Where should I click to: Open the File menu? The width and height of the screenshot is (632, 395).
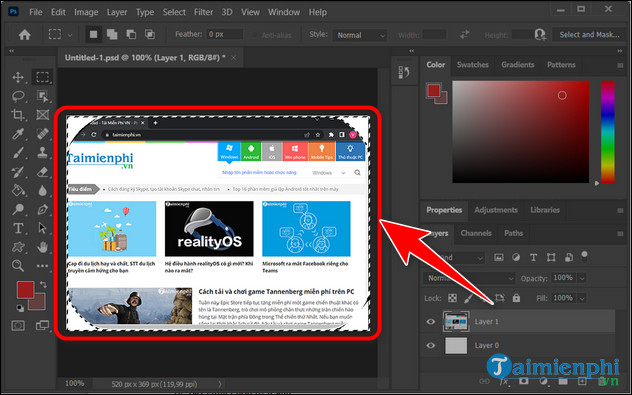pos(35,12)
